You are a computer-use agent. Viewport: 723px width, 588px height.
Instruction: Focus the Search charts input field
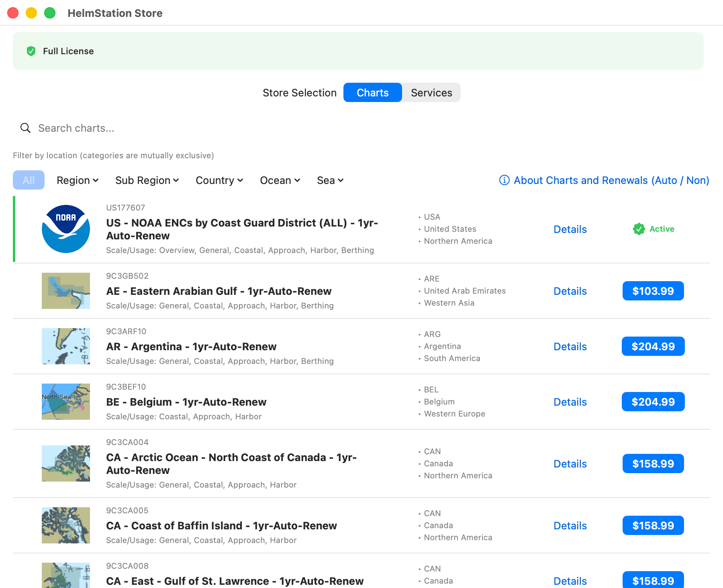tap(361, 128)
